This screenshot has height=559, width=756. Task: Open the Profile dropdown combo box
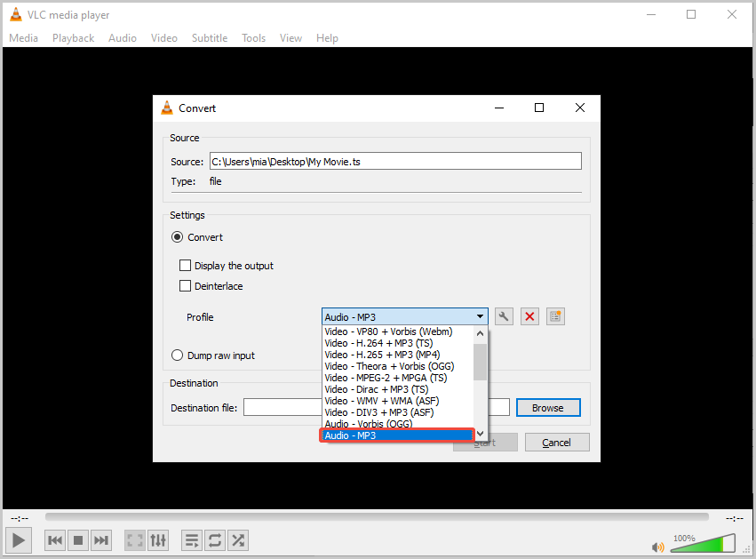tap(404, 317)
